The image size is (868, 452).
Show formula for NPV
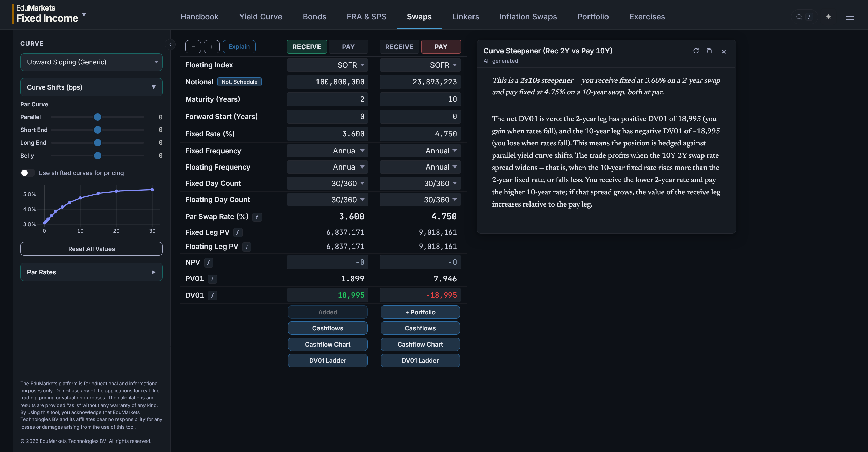click(209, 263)
